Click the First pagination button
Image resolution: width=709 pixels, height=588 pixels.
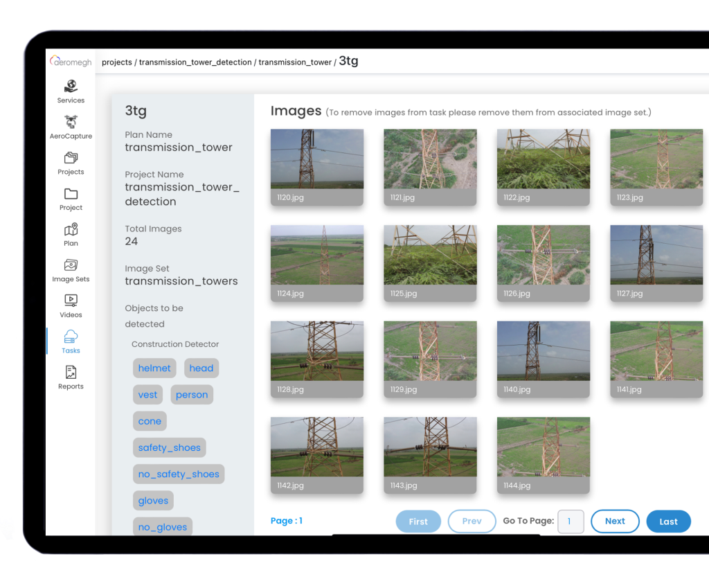click(418, 521)
